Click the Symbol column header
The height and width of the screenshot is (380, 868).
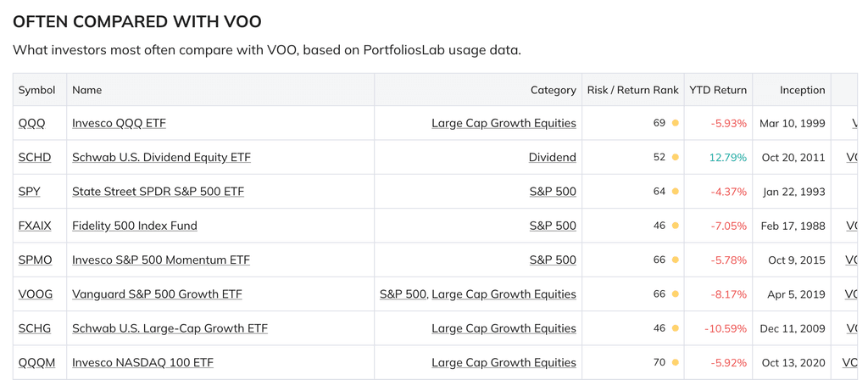pyautogui.click(x=37, y=90)
